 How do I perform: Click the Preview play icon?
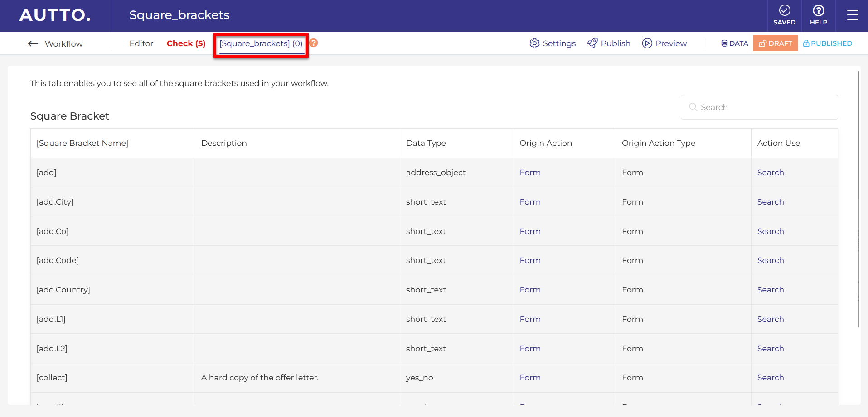647,43
